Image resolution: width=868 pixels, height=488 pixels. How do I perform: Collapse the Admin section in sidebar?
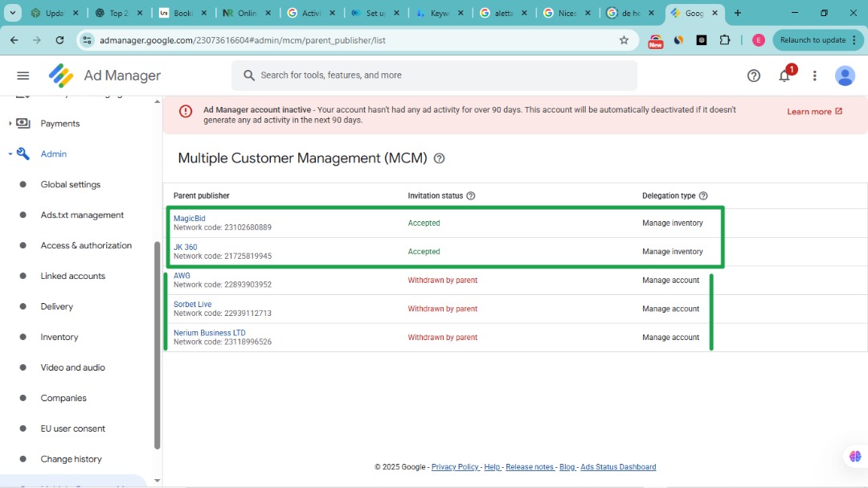pos(10,154)
